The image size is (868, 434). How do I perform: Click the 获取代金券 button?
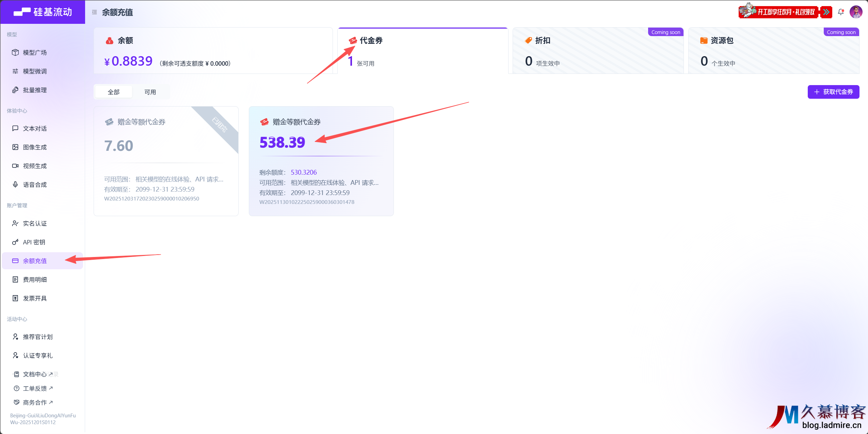[x=833, y=92]
